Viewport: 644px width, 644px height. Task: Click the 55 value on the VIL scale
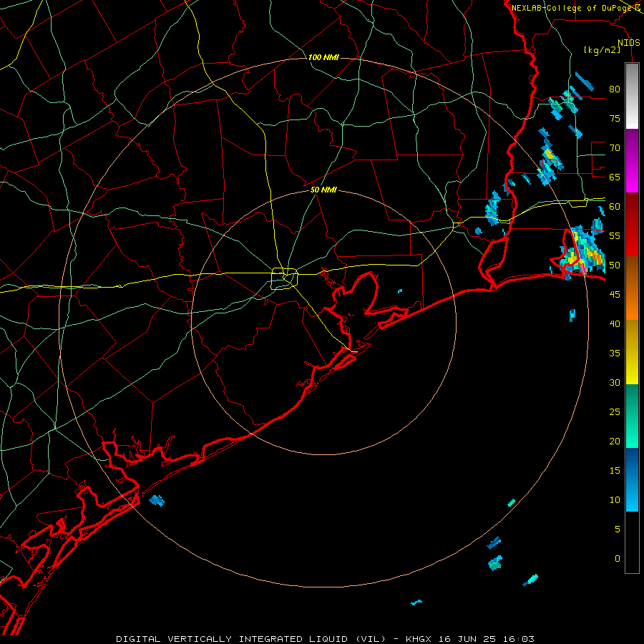[x=615, y=235]
